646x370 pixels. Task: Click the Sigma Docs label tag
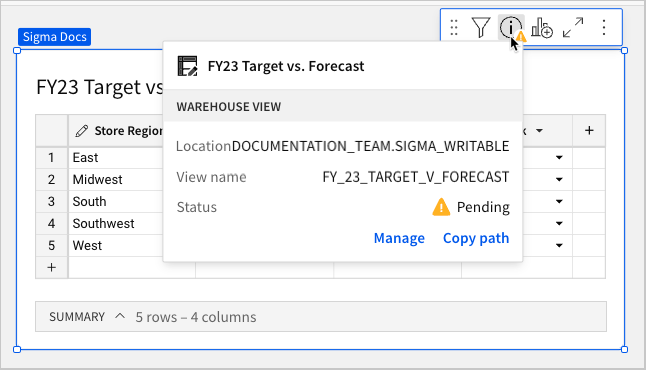[x=54, y=37]
